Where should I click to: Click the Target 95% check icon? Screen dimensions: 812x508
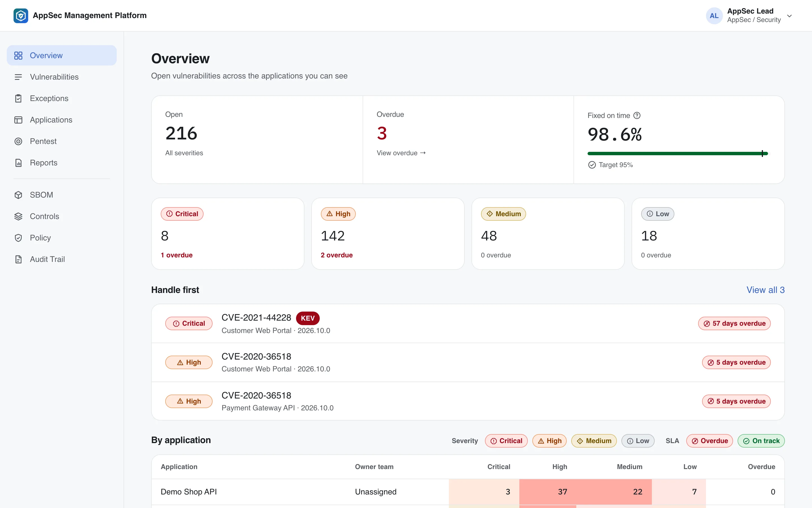(x=592, y=165)
